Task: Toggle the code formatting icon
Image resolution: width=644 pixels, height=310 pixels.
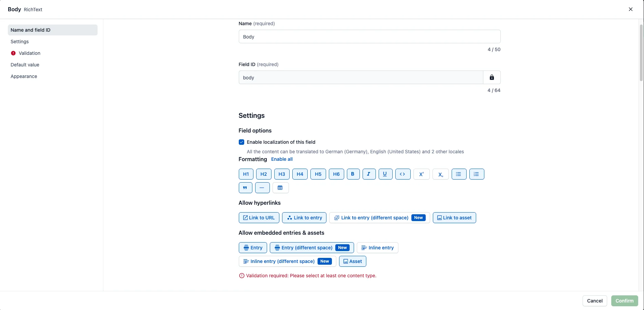Action: 402,174
